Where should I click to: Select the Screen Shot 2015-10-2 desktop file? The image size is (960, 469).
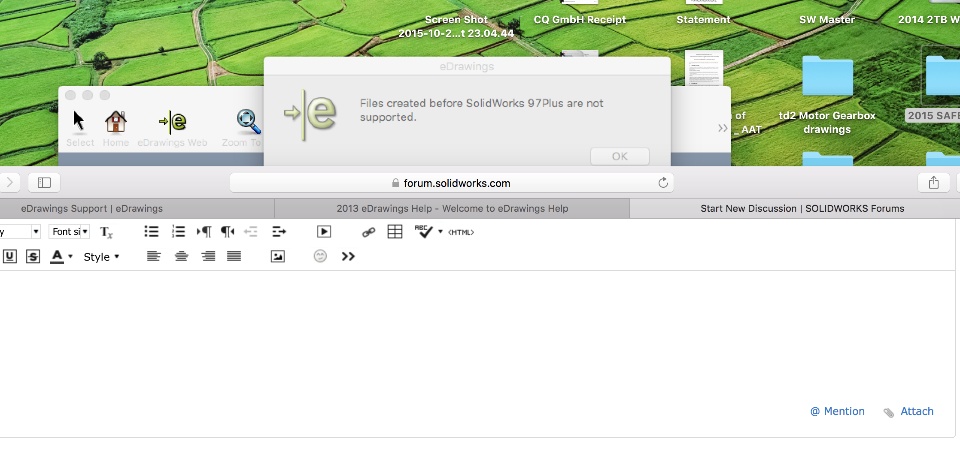click(x=456, y=26)
